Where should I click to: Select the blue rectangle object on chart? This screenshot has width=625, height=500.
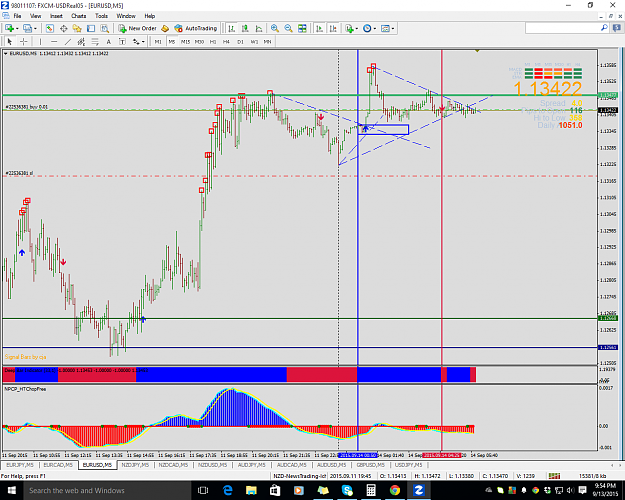(x=383, y=130)
